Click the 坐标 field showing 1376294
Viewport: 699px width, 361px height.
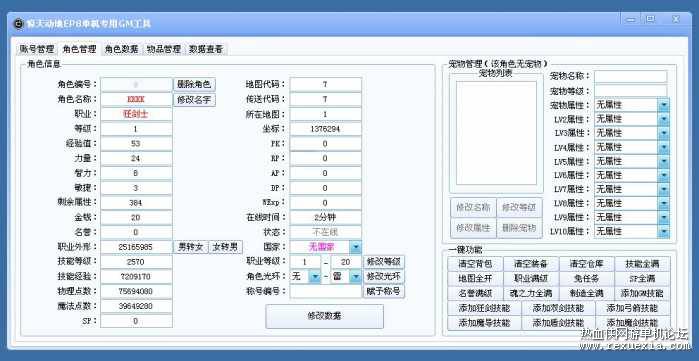[325, 129]
